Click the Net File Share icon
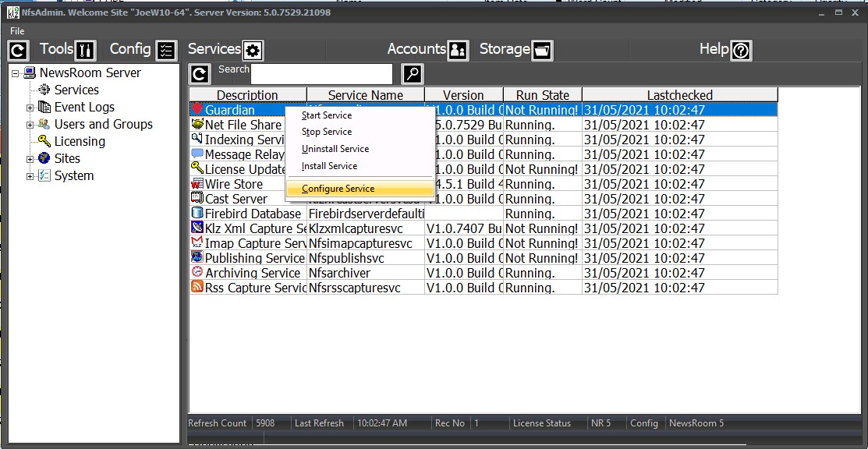 (x=197, y=124)
